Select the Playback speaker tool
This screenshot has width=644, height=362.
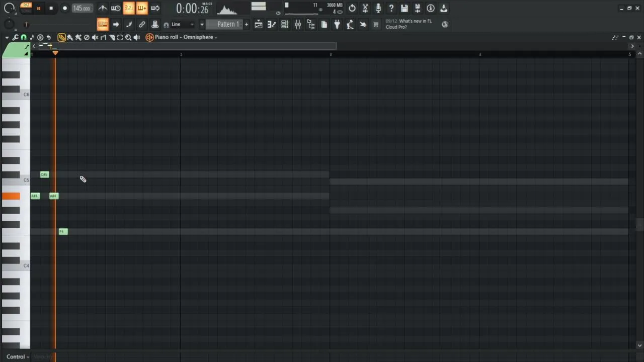pos(137,37)
